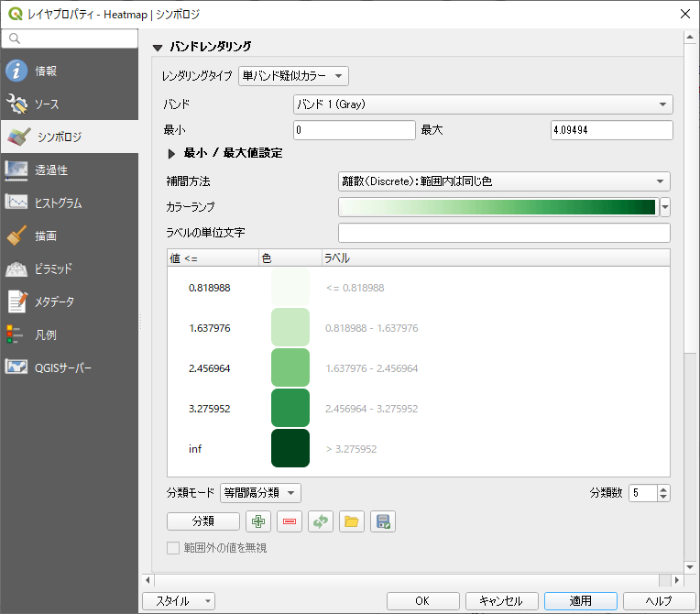This screenshot has height=614, width=700.
Task: Click value cell 3.275952
Action: (210, 409)
